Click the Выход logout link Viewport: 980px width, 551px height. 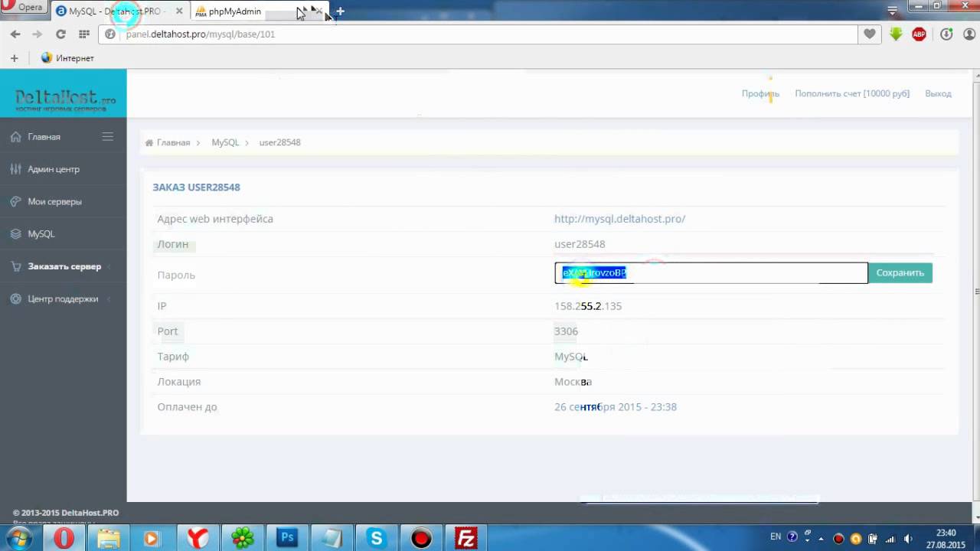point(938,93)
